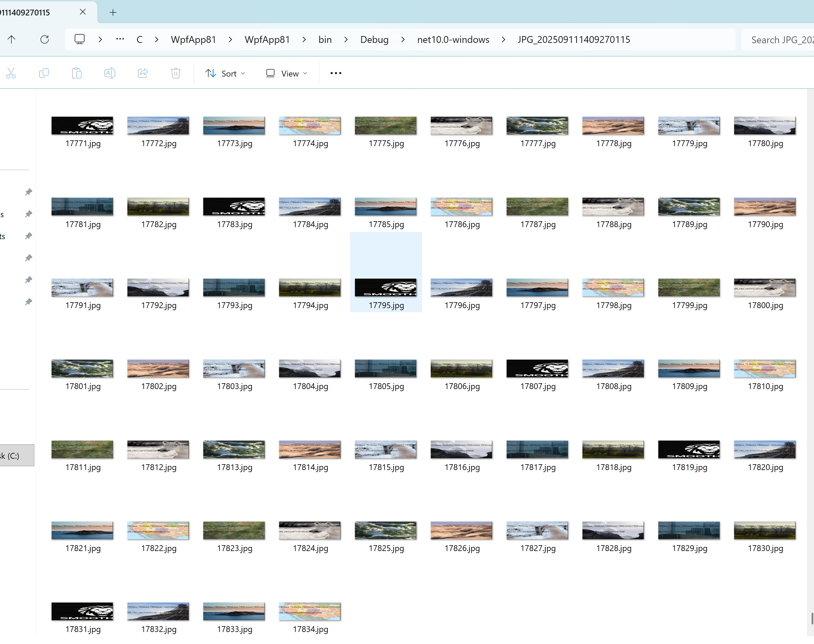Refresh the folder view
The image size is (814, 644).
coord(45,39)
